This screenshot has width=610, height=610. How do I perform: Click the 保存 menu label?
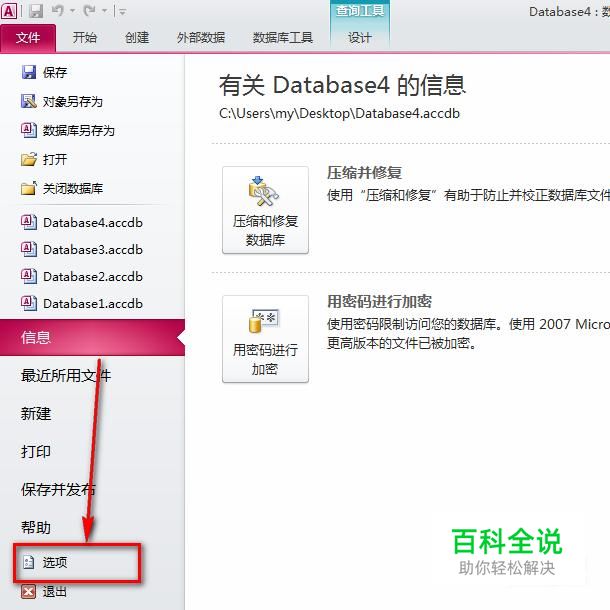[55, 72]
